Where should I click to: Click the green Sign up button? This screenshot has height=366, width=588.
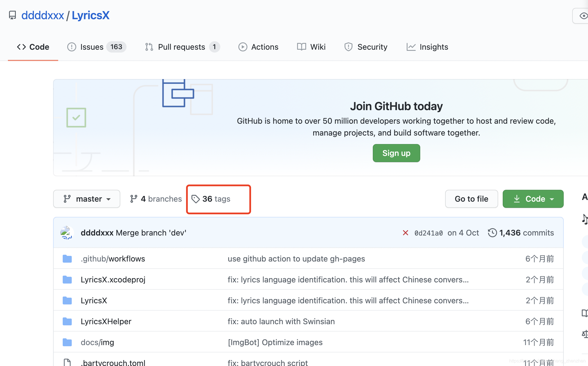coord(396,153)
